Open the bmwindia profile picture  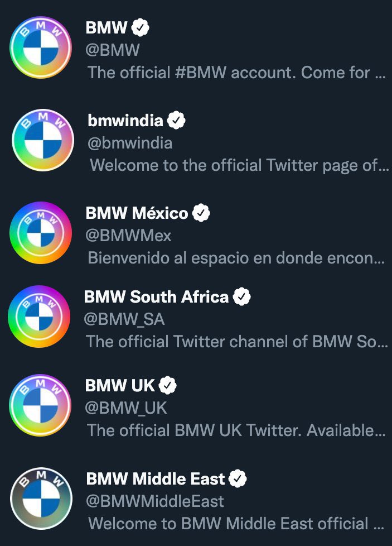tap(43, 140)
